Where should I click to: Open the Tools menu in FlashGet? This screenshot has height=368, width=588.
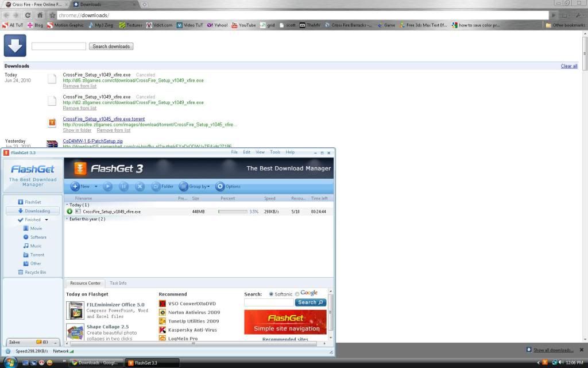click(275, 152)
